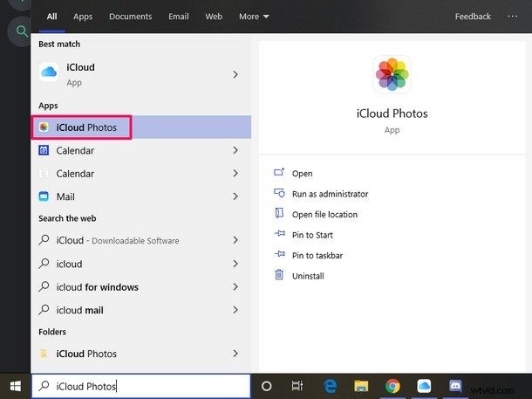Image resolution: width=532 pixels, height=399 pixels.
Task: Open Cortana circle in taskbar
Action: [267, 386]
